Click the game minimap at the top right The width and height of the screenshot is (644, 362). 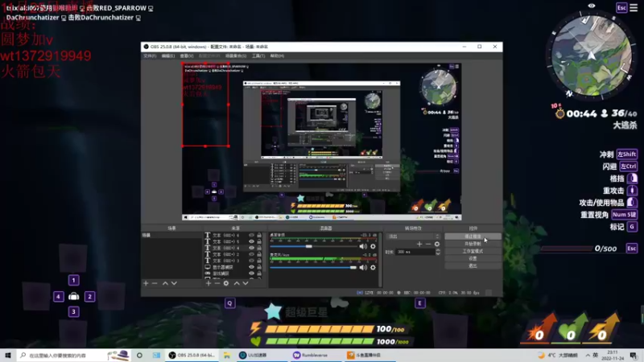pyautogui.click(x=591, y=56)
